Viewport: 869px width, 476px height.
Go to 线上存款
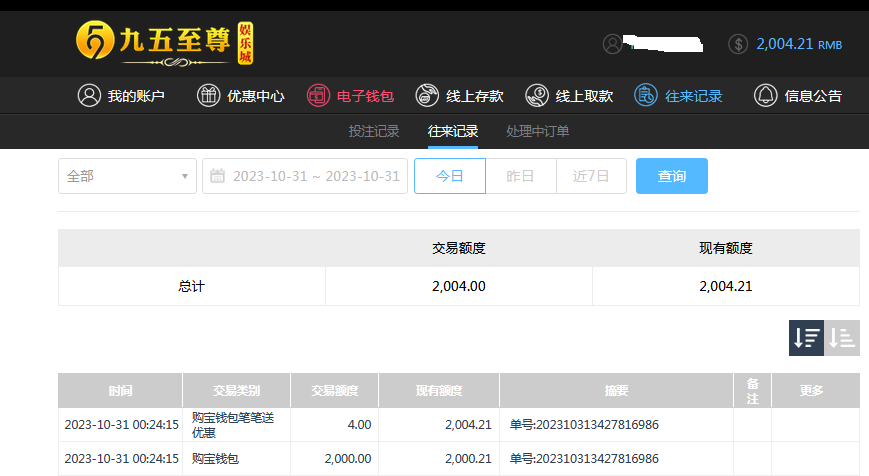click(x=459, y=96)
